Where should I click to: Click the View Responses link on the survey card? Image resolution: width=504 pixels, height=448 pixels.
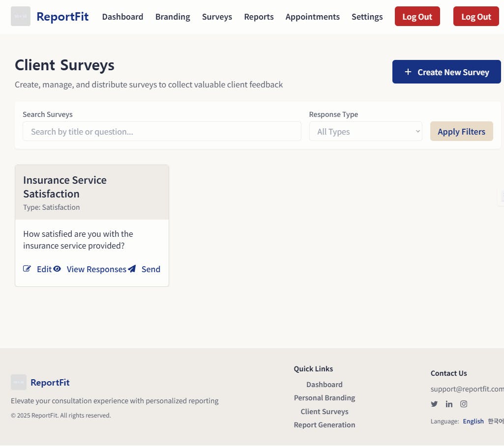point(96,269)
